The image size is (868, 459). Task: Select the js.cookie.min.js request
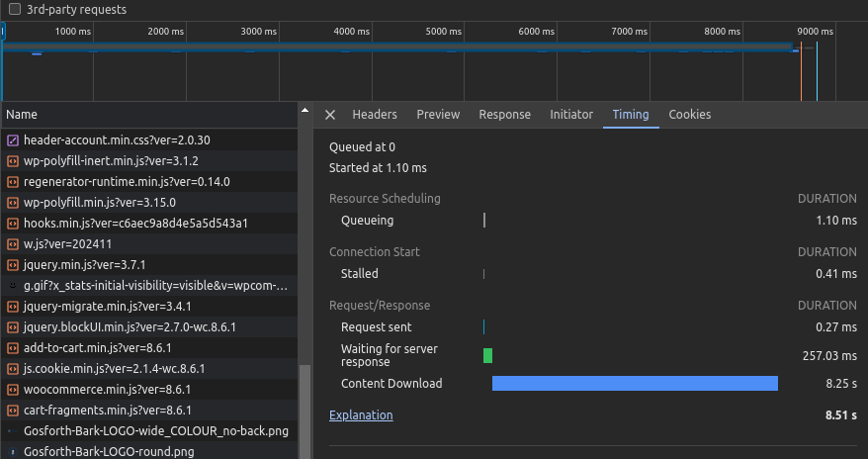[149, 369]
